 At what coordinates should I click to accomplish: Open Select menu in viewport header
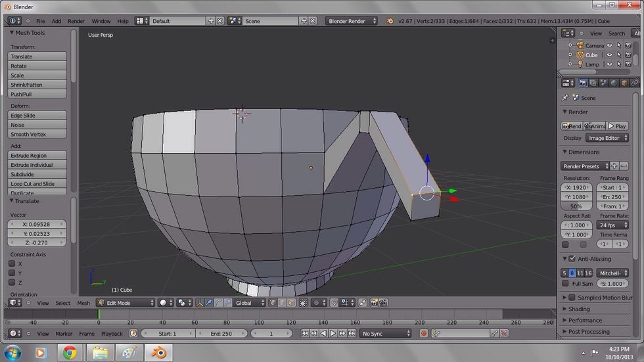(x=63, y=304)
